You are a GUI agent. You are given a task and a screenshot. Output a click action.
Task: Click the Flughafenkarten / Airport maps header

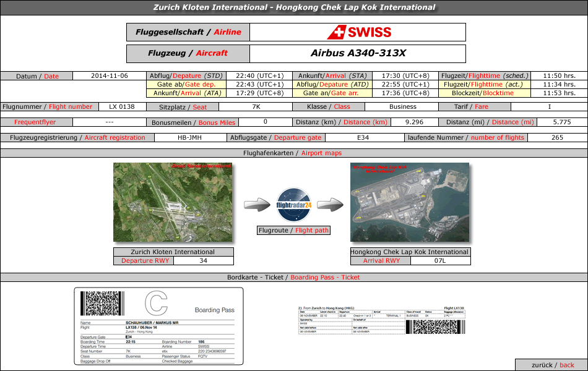293,153
